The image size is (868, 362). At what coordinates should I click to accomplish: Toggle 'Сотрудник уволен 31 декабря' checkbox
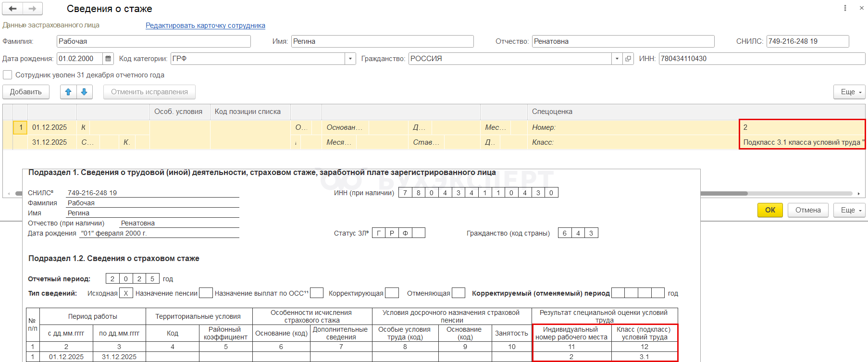(x=8, y=75)
